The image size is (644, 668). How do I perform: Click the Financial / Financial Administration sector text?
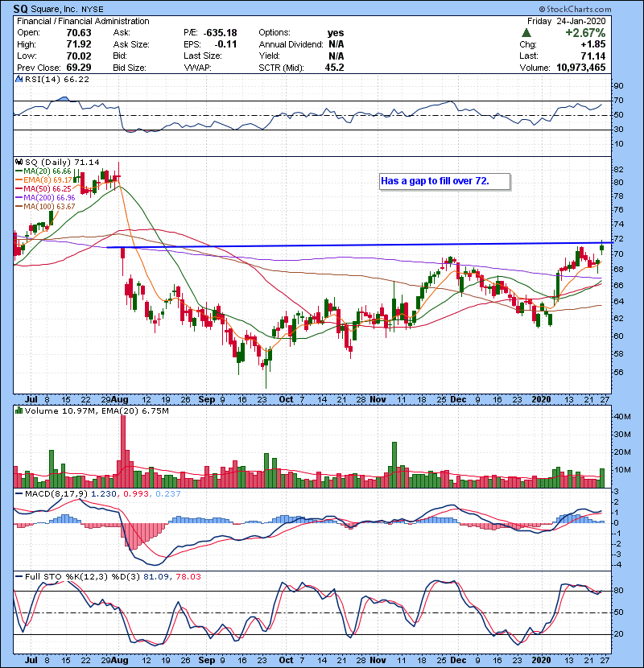click(83, 21)
